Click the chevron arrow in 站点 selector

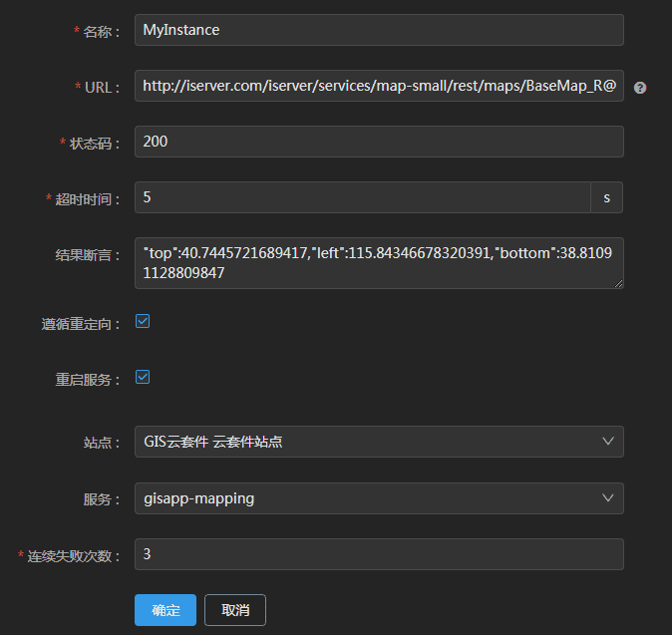[x=608, y=442]
